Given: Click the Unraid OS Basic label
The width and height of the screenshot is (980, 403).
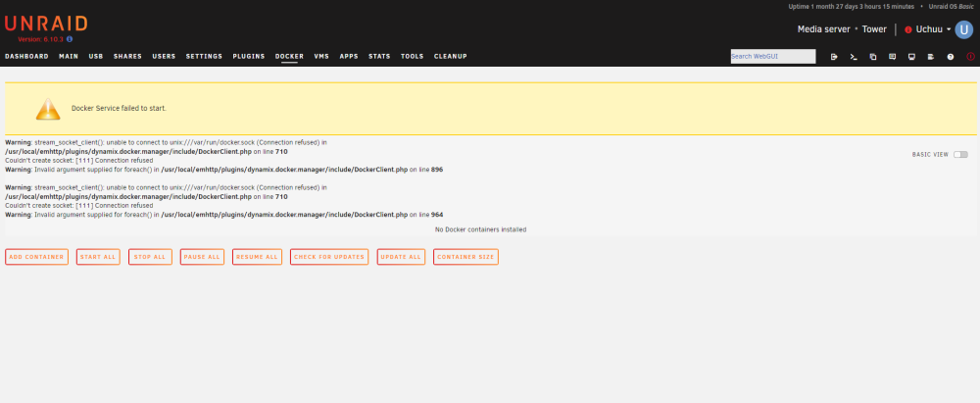Looking at the screenshot, I should point(952,7).
